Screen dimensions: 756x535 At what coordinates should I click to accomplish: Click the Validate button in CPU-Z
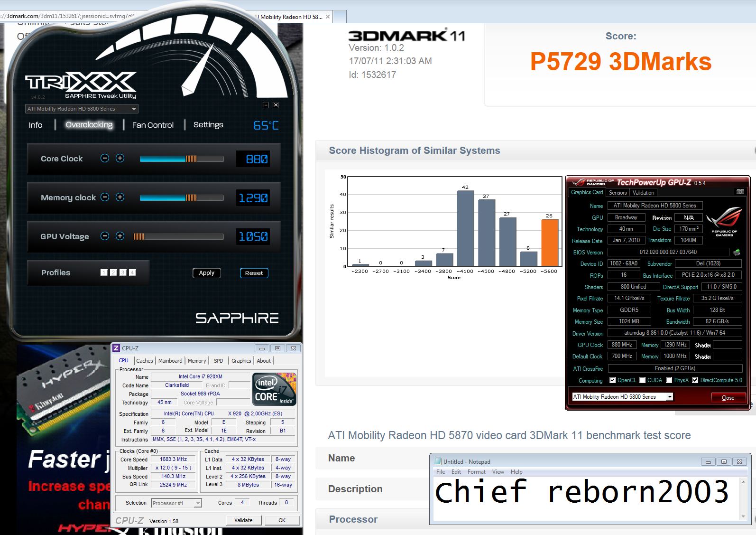[243, 520]
